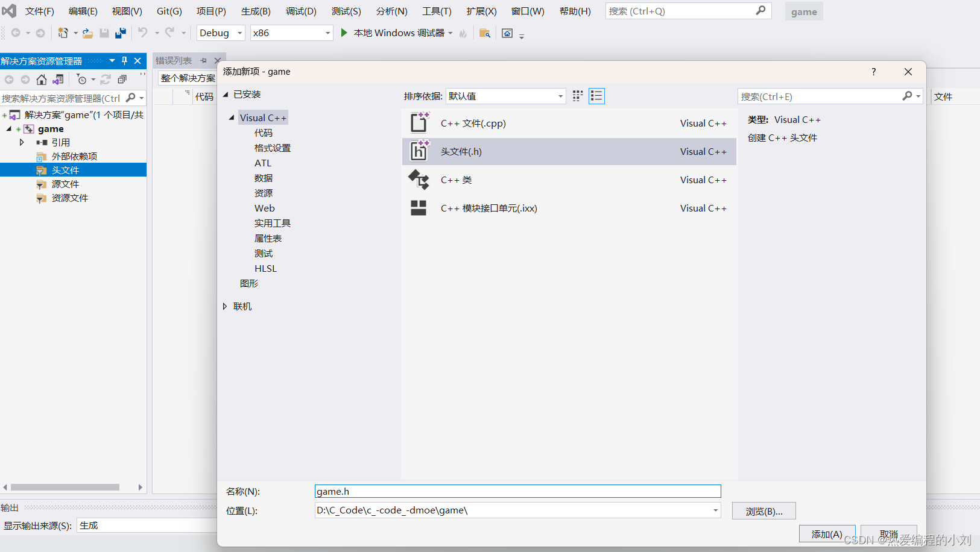Open the sort-by default value dropdown
Viewport: 980px width, 552px height.
click(x=560, y=96)
